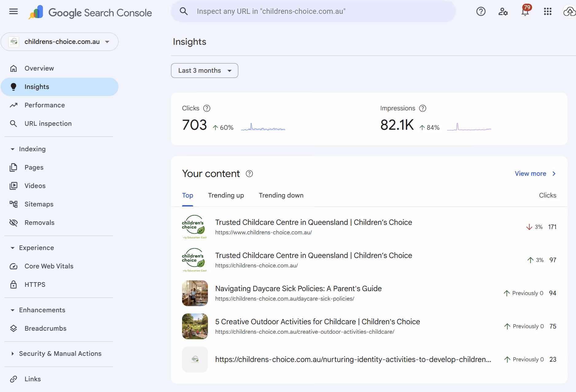
Task: Open the Google apps grid
Action: pos(548,12)
